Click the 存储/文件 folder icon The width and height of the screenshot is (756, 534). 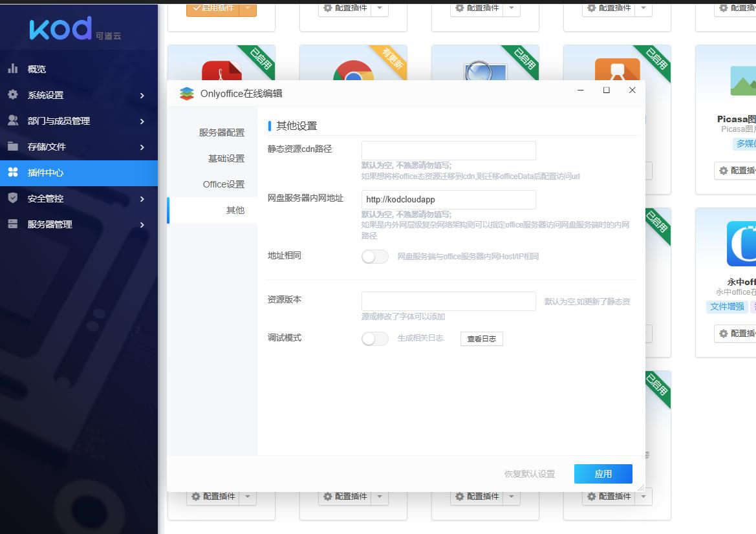click(x=13, y=146)
